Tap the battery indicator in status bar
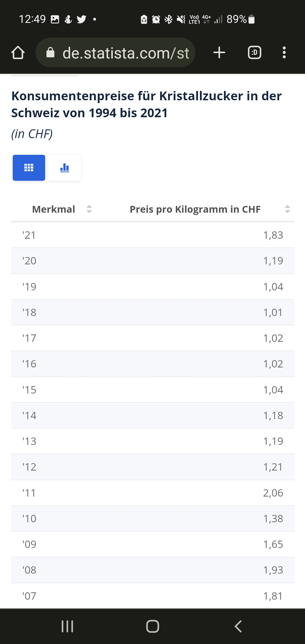Image resolution: width=305 pixels, height=644 pixels. (252, 19)
